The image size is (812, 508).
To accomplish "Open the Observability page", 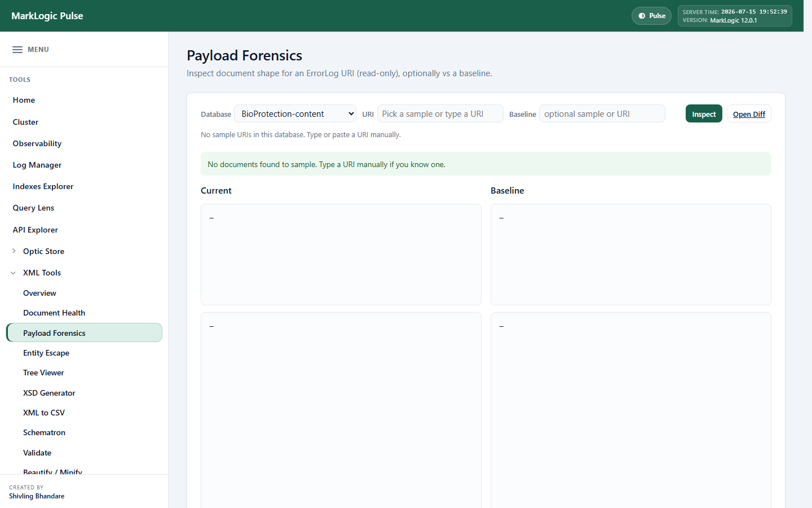I will pyautogui.click(x=37, y=143).
